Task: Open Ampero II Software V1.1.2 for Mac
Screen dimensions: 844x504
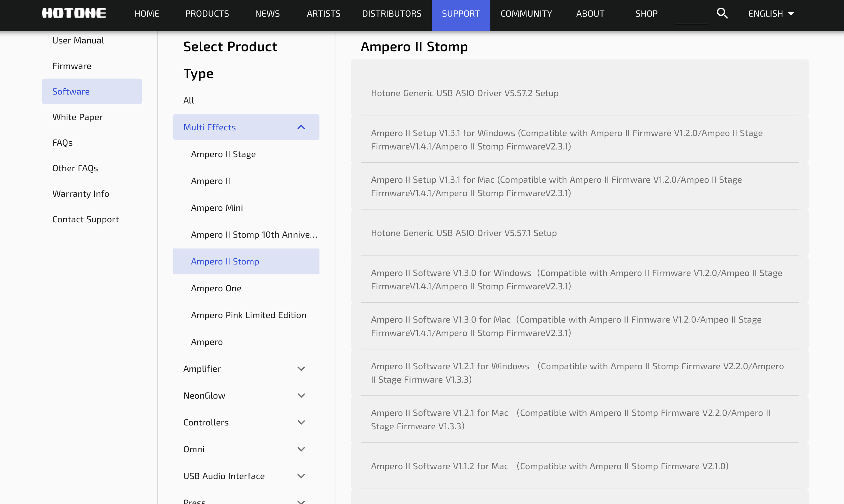Action: 549,466
